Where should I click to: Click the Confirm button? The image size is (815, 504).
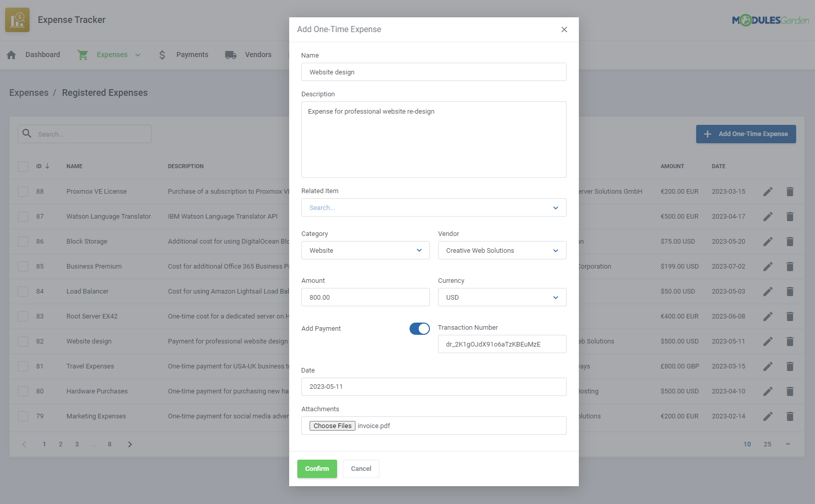coord(317,469)
